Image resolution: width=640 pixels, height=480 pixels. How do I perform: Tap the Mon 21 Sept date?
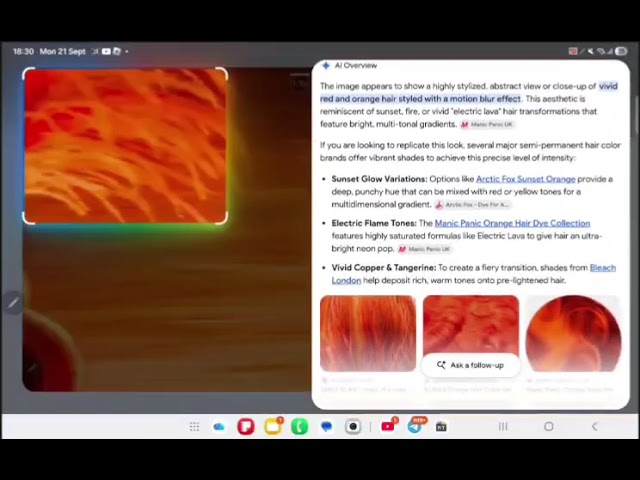pyautogui.click(x=62, y=51)
